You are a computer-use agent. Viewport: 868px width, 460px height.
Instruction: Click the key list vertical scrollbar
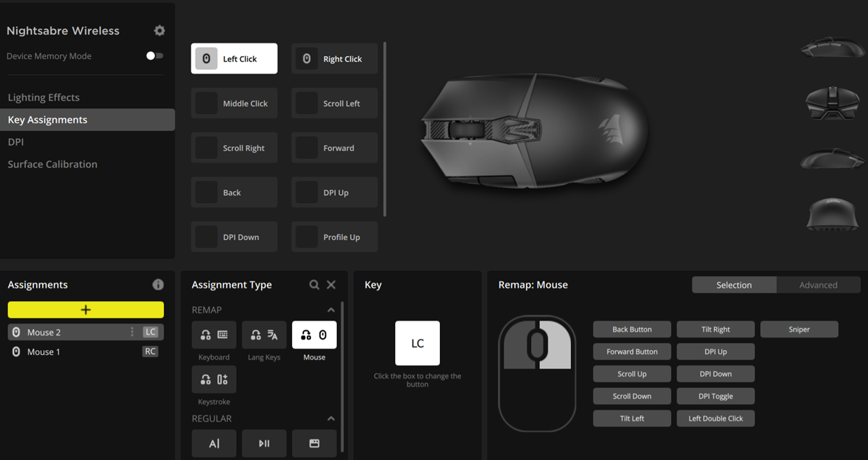[385, 130]
